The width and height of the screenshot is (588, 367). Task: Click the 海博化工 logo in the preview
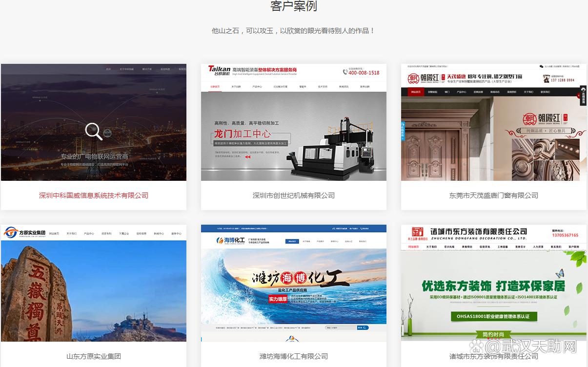[x=231, y=240]
